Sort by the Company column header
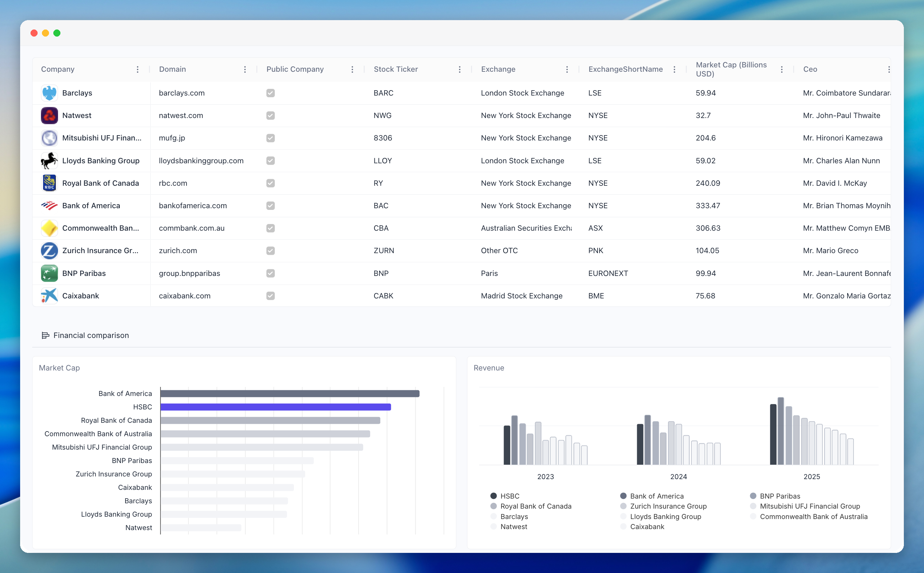The height and width of the screenshot is (573, 924). click(x=58, y=69)
